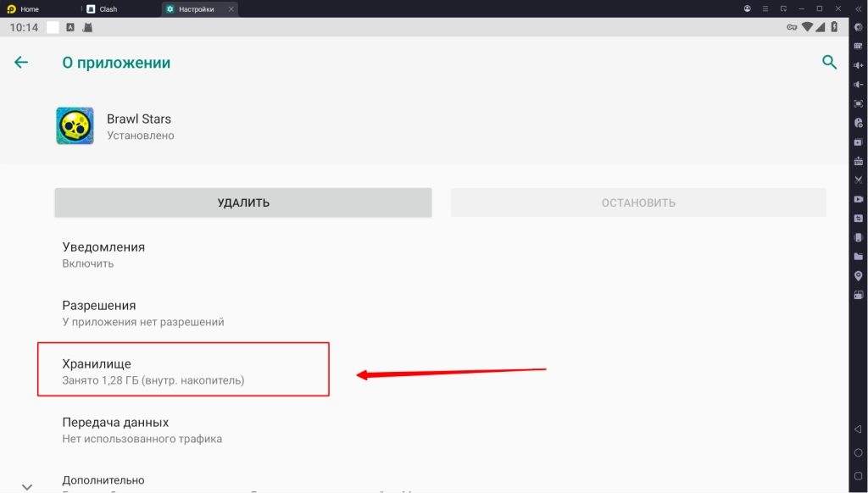Screen dimensions: 868x493
Task: Switch to the Clash tab
Action: (108, 9)
